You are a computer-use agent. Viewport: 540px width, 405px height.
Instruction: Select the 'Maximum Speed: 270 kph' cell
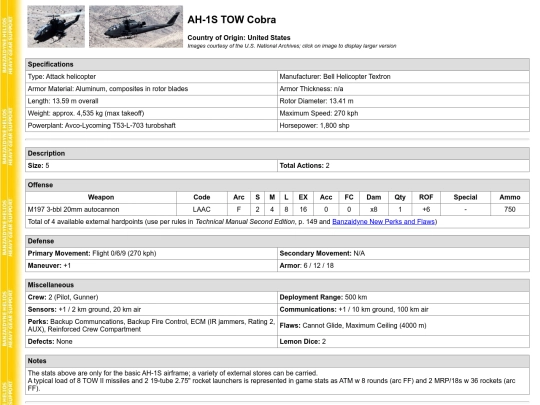(403, 113)
